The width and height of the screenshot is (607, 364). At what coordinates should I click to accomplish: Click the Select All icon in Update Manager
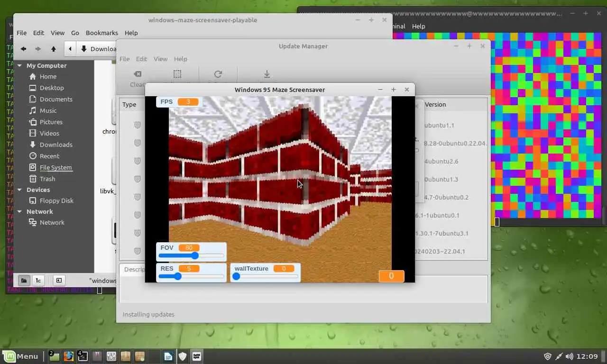click(177, 74)
